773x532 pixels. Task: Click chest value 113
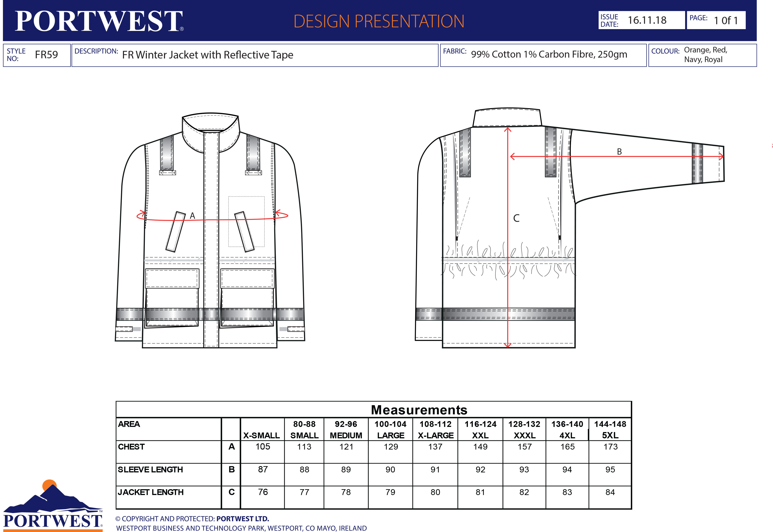coord(304,447)
